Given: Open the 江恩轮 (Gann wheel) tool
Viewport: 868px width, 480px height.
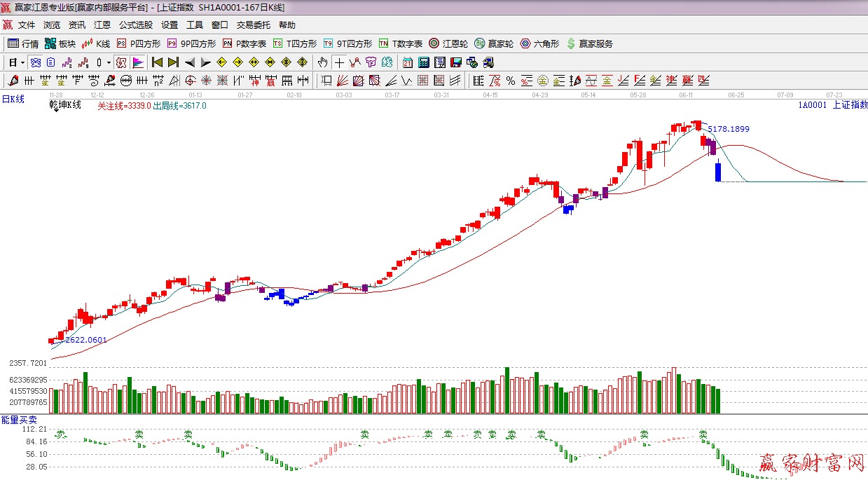Looking at the screenshot, I should tap(448, 43).
